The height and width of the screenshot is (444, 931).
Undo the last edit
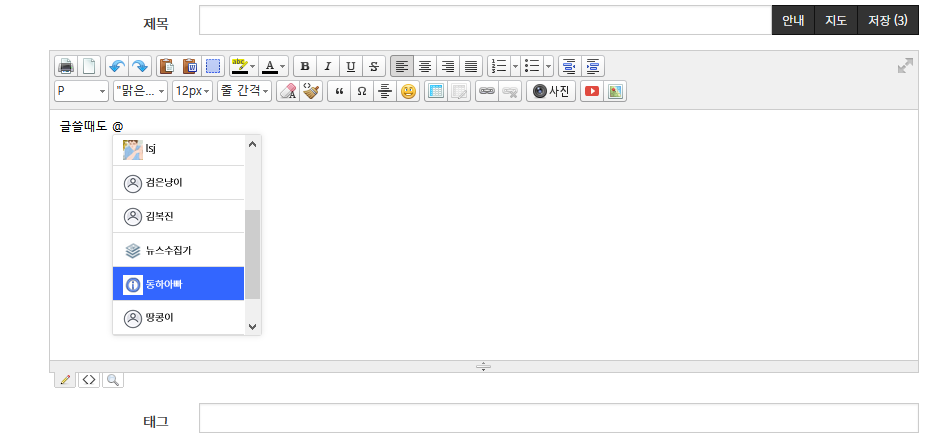click(x=116, y=67)
